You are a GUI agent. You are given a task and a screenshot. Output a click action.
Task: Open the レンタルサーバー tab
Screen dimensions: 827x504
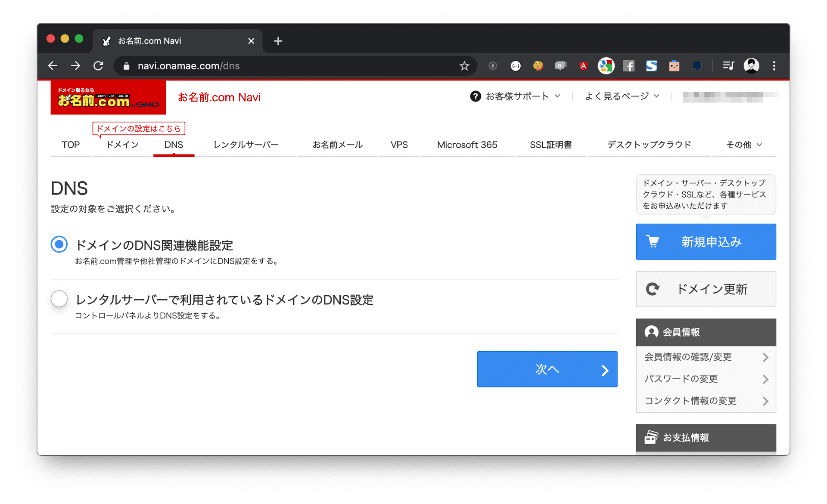(246, 145)
